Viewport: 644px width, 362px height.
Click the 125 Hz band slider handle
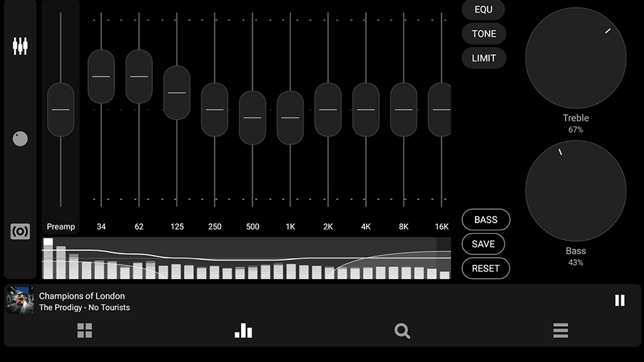177,93
